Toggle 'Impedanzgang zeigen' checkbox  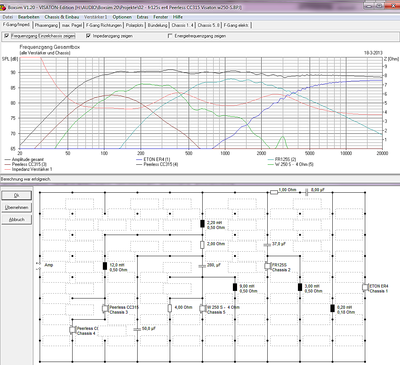(x=88, y=36)
